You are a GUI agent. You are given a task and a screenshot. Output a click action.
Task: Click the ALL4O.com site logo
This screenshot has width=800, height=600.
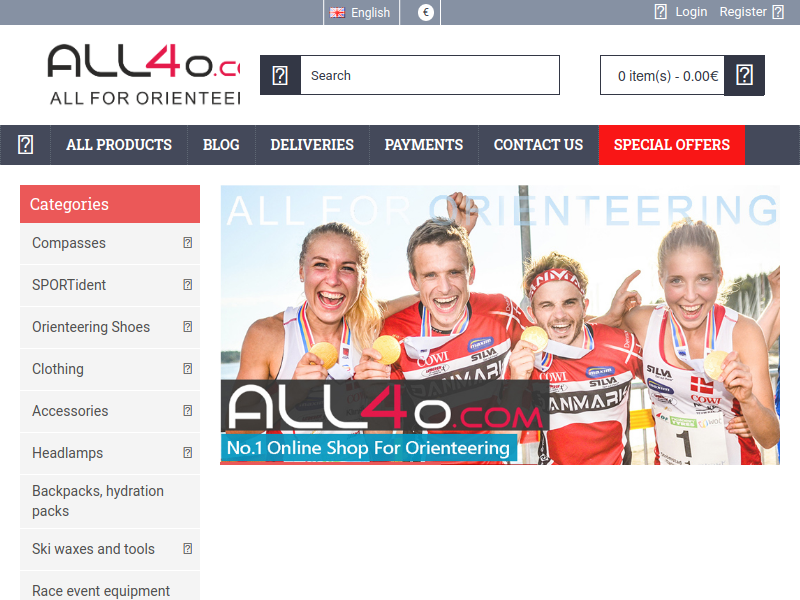coord(143,74)
